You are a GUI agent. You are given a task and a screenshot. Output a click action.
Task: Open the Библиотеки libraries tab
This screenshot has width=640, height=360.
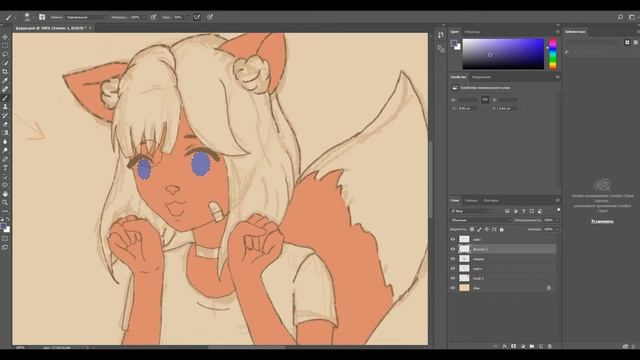[575, 31]
